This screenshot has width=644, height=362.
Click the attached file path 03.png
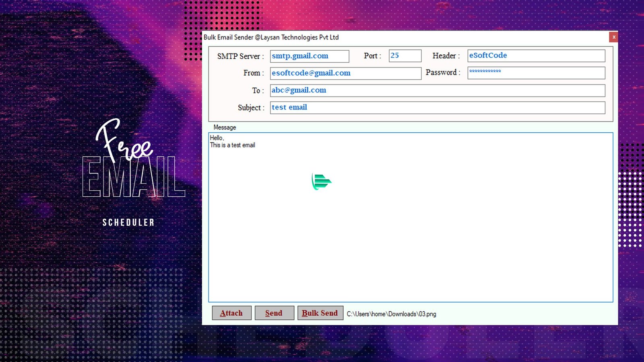point(391,314)
